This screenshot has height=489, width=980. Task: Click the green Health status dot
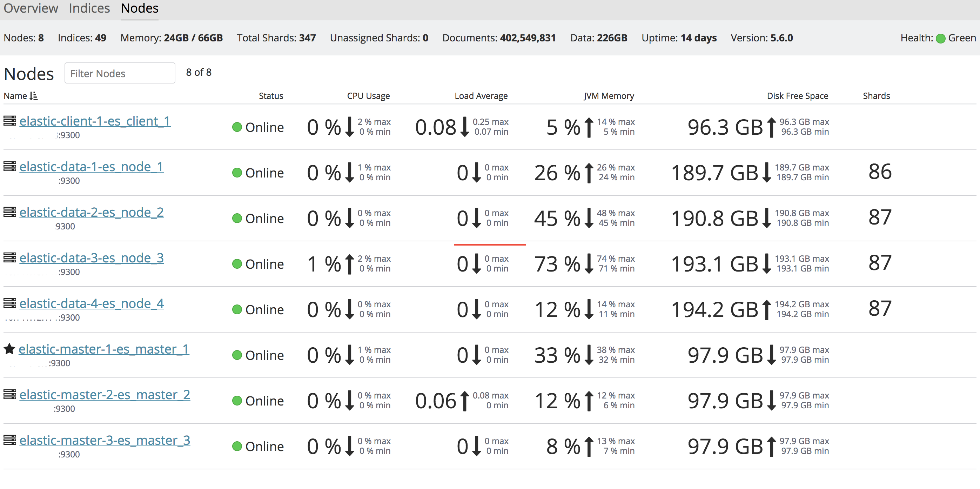(940, 39)
